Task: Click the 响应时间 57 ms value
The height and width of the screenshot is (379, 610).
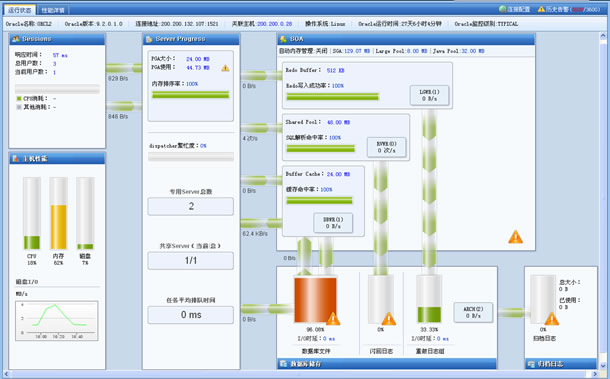Action: pos(60,55)
